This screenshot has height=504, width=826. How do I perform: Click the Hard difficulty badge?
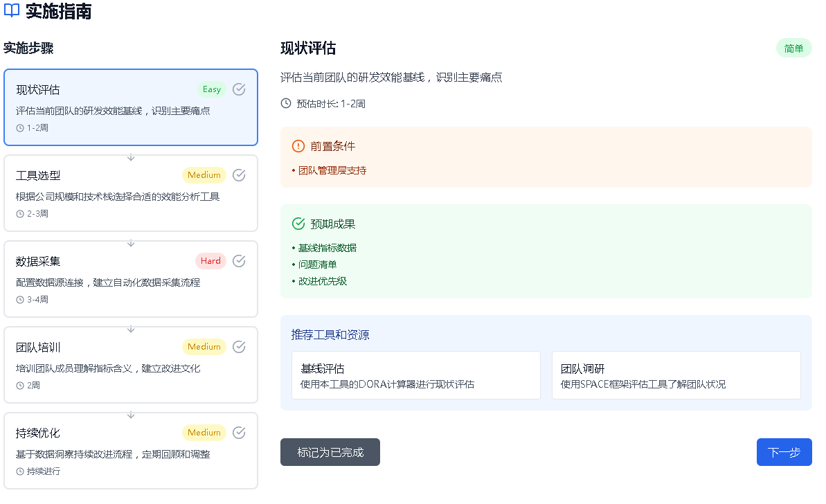(x=210, y=261)
